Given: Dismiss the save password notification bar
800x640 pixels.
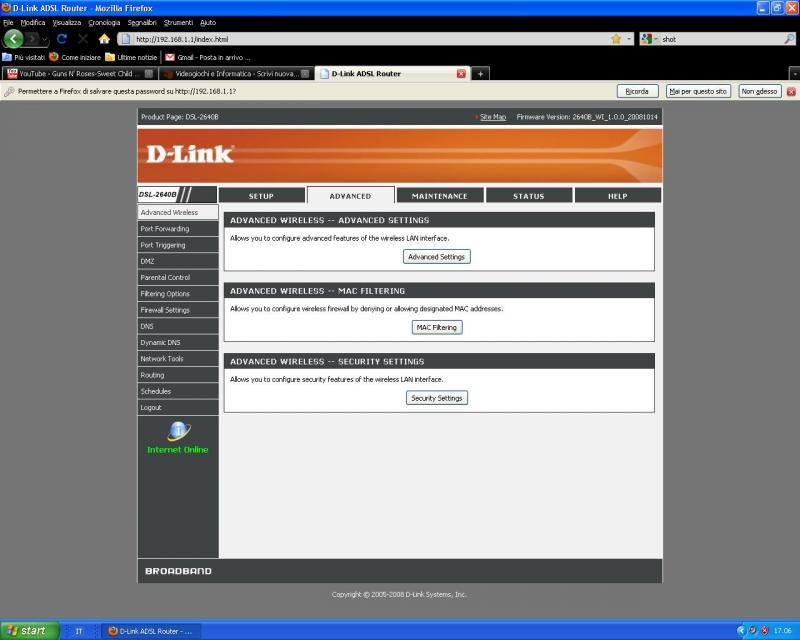Looking at the screenshot, I should tap(791, 91).
